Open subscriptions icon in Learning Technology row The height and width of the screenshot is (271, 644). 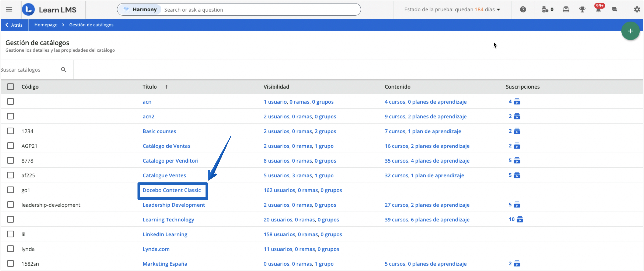[x=520, y=220]
